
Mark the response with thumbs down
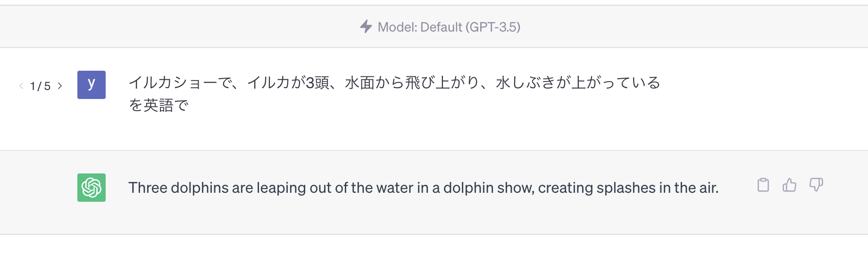pyautogui.click(x=816, y=185)
